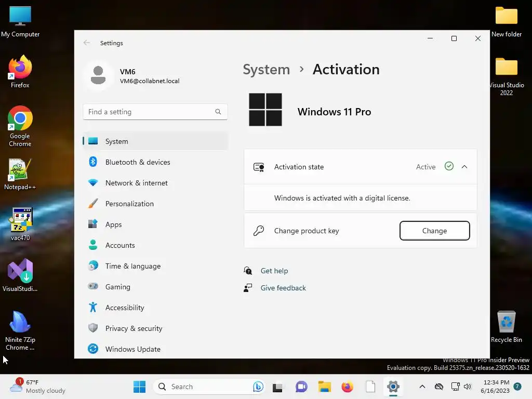The height and width of the screenshot is (399, 532).
Task: Open Task View from the taskbar
Action: (x=277, y=387)
